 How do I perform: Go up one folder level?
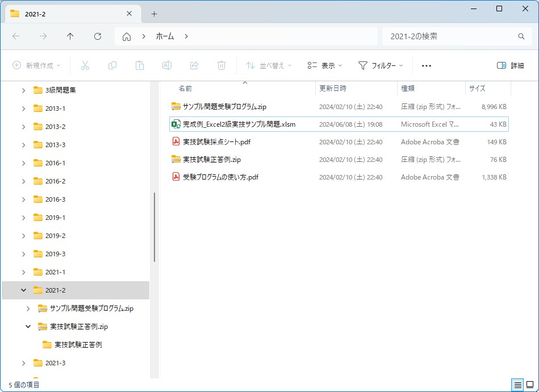click(x=70, y=36)
